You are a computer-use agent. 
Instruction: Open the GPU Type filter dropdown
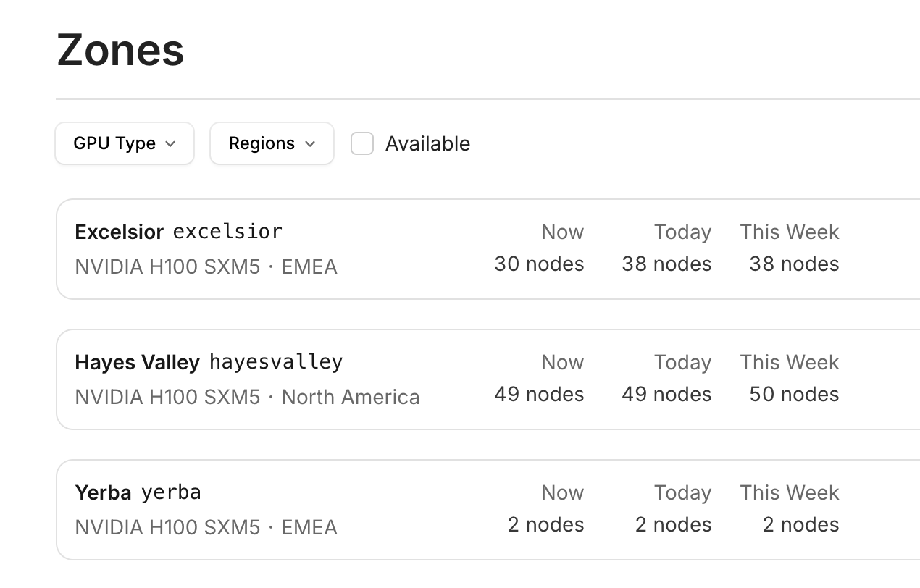124,143
